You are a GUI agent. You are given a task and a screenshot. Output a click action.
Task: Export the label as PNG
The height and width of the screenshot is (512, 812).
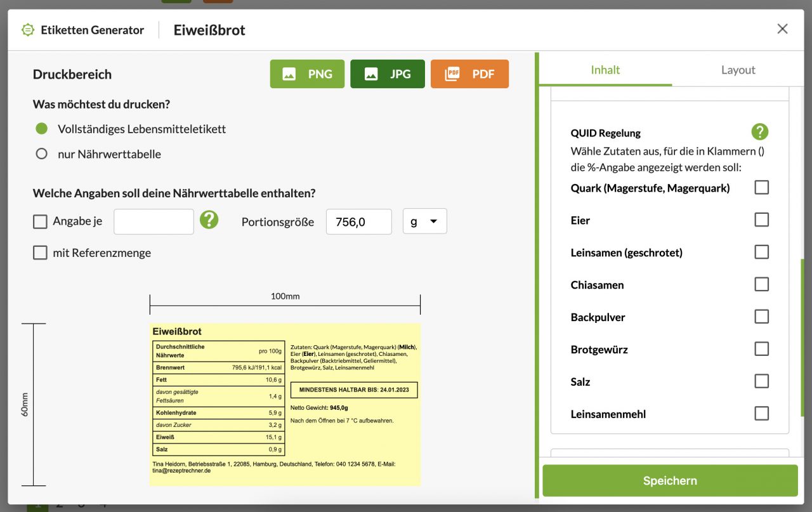tap(307, 74)
